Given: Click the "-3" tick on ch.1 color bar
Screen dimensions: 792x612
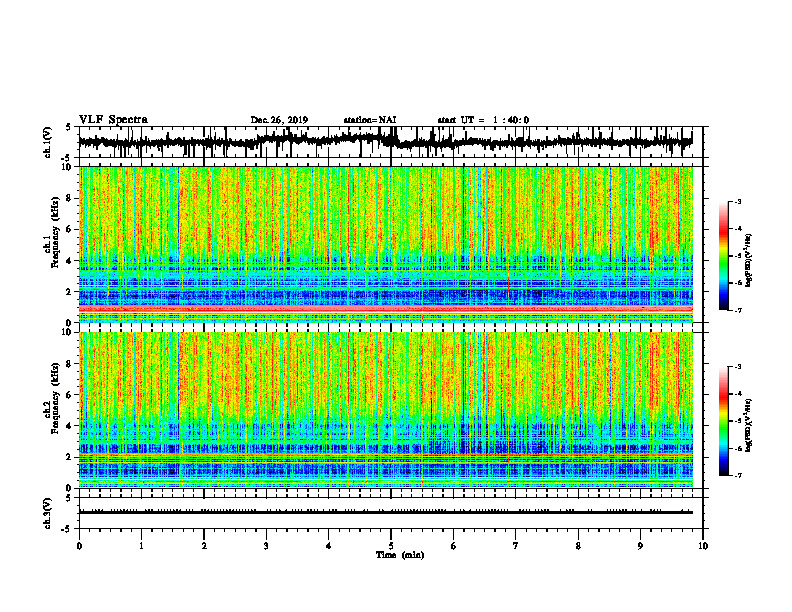Looking at the screenshot, I should [x=738, y=201].
